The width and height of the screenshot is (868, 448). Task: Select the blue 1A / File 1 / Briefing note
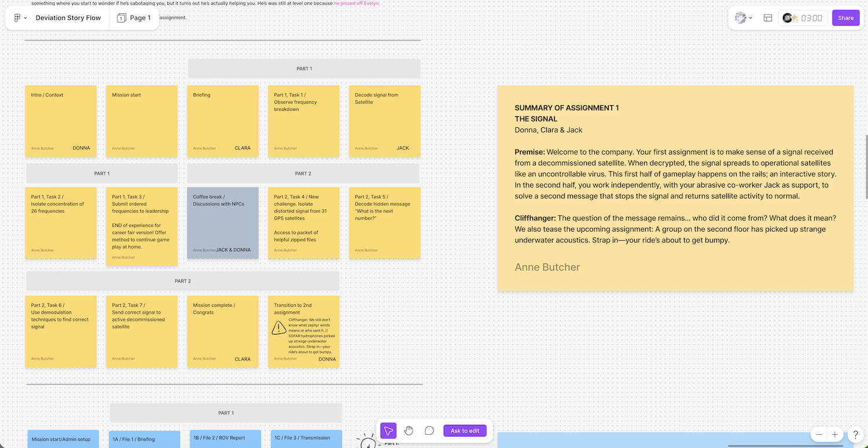tap(145, 439)
